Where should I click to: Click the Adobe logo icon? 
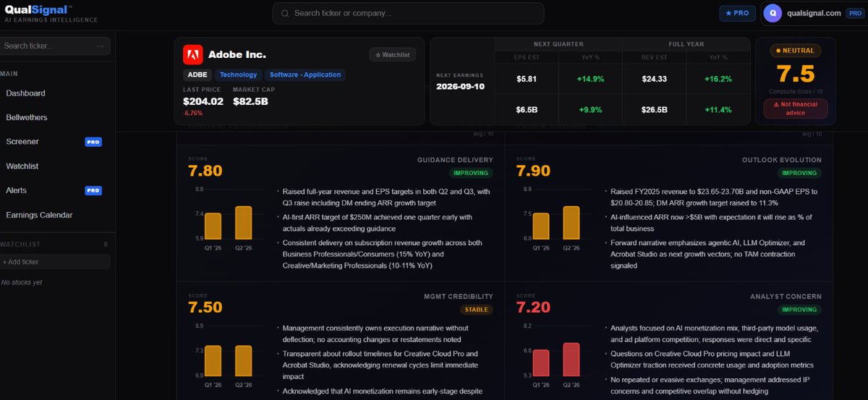192,54
